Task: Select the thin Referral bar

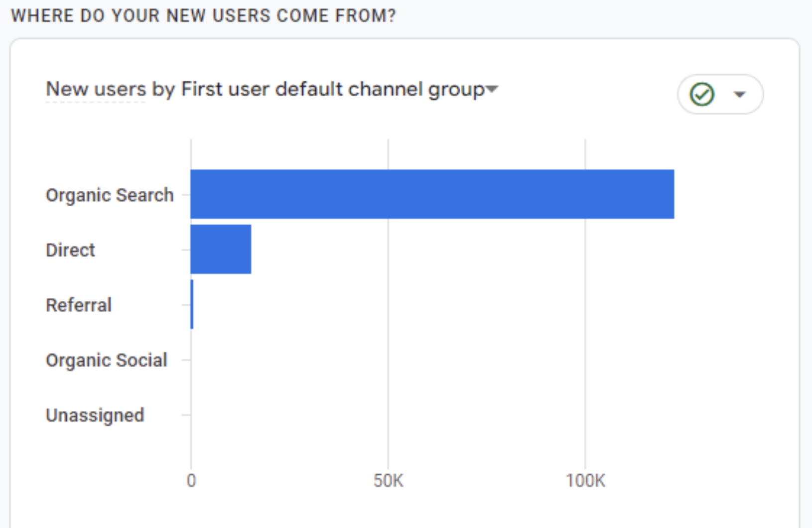Action: [192, 304]
